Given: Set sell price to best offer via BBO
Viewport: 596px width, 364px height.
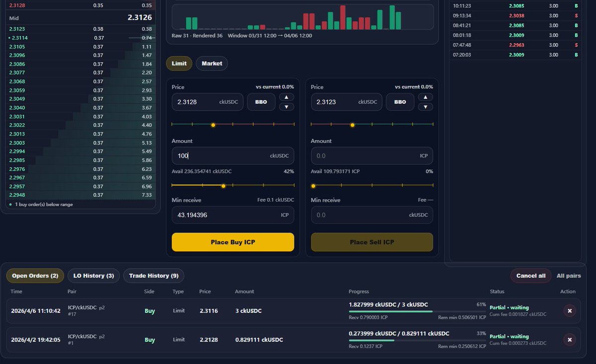Looking at the screenshot, I should [x=400, y=101].
